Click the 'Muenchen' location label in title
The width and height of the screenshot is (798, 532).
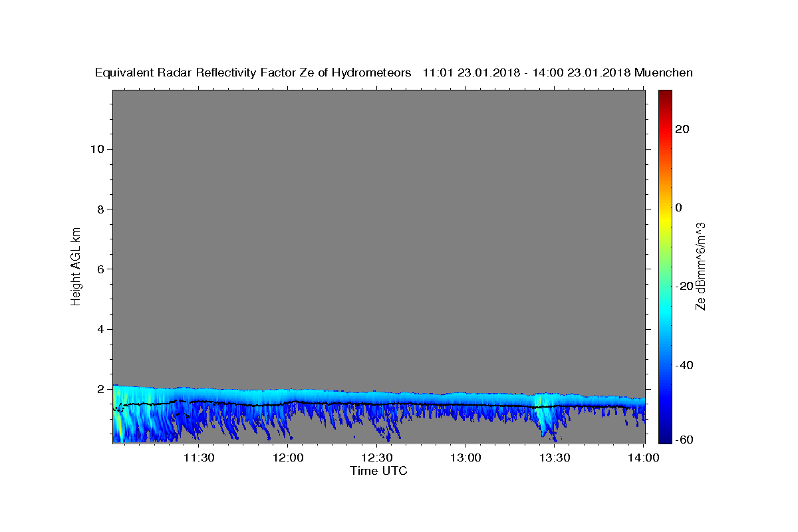click(x=664, y=72)
